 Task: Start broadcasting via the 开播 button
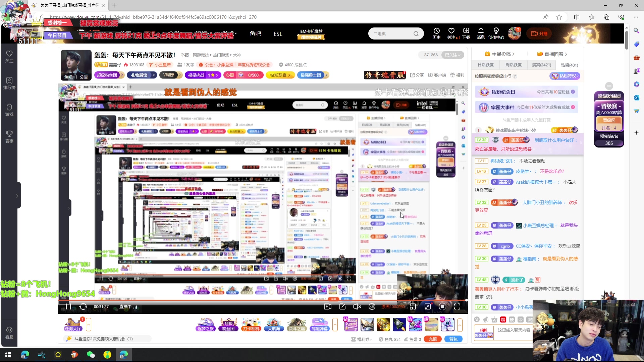tap(539, 34)
